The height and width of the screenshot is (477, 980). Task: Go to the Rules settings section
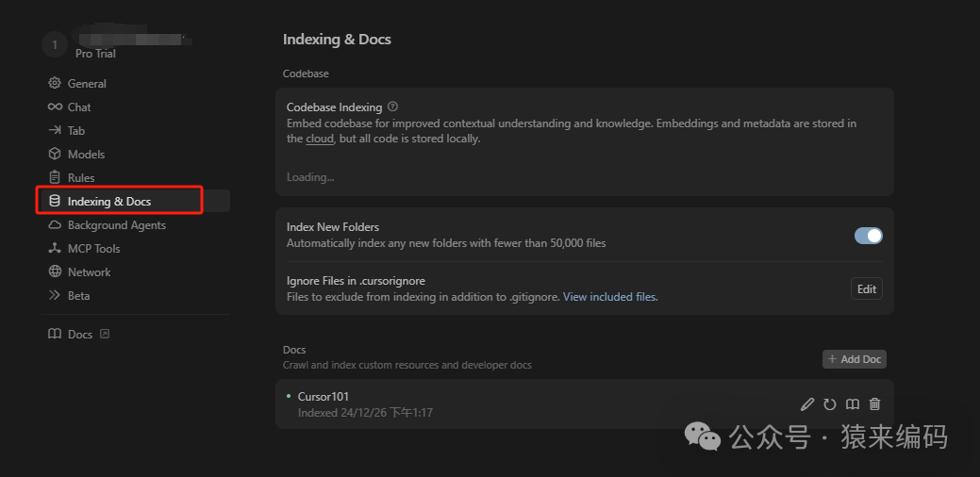(x=81, y=178)
